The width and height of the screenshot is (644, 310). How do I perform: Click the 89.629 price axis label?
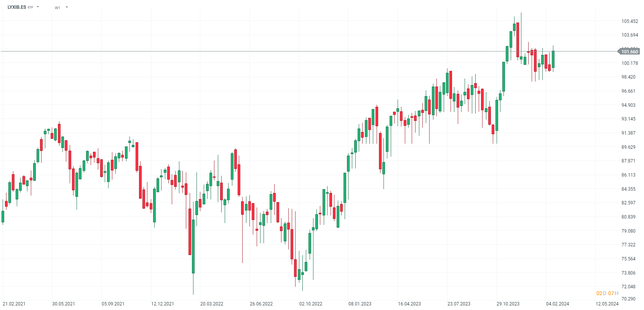point(628,147)
